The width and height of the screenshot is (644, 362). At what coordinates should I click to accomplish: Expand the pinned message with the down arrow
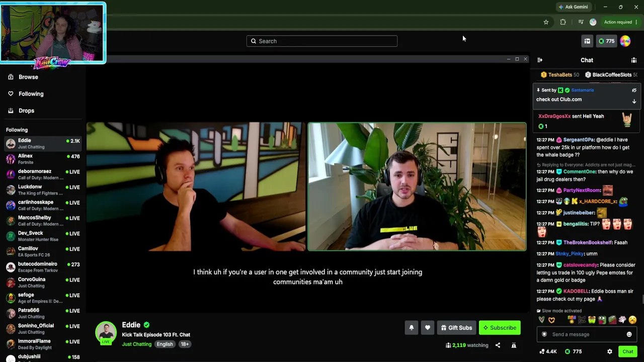634,101
